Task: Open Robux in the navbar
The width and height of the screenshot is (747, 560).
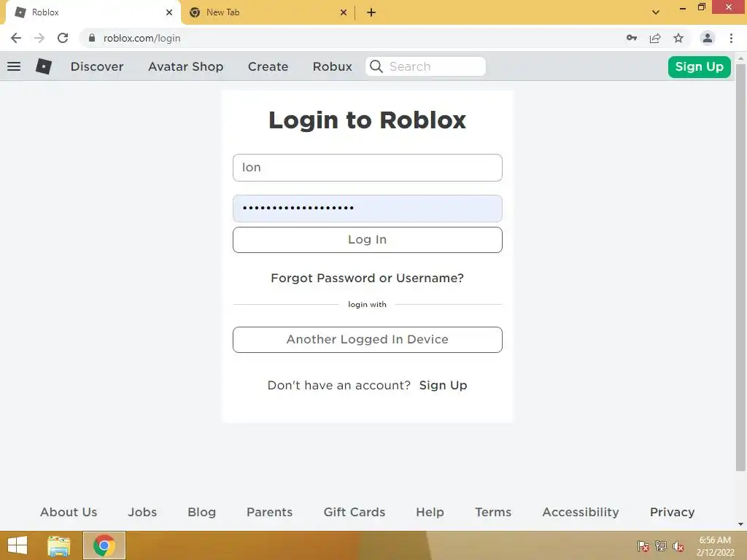Action: point(333,66)
